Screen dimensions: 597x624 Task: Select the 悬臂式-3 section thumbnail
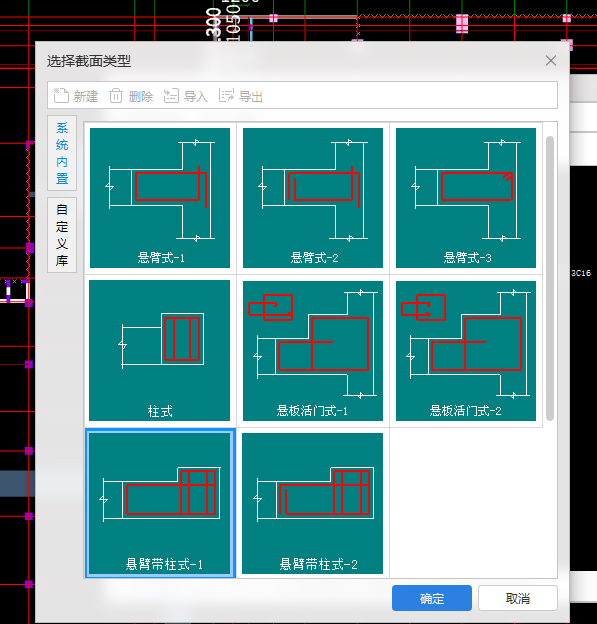point(466,198)
